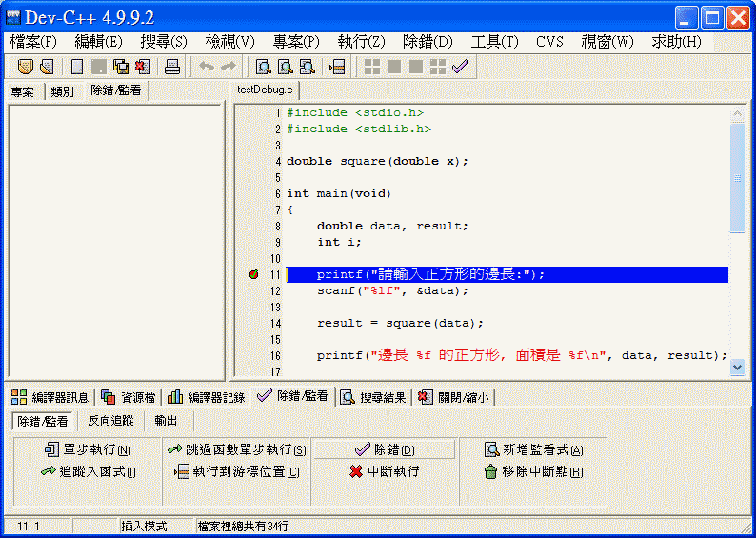Select the 除錯/監看 bottom tab with checkmark icon
The width and height of the screenshot is (756, 538).
click(292, 396)
